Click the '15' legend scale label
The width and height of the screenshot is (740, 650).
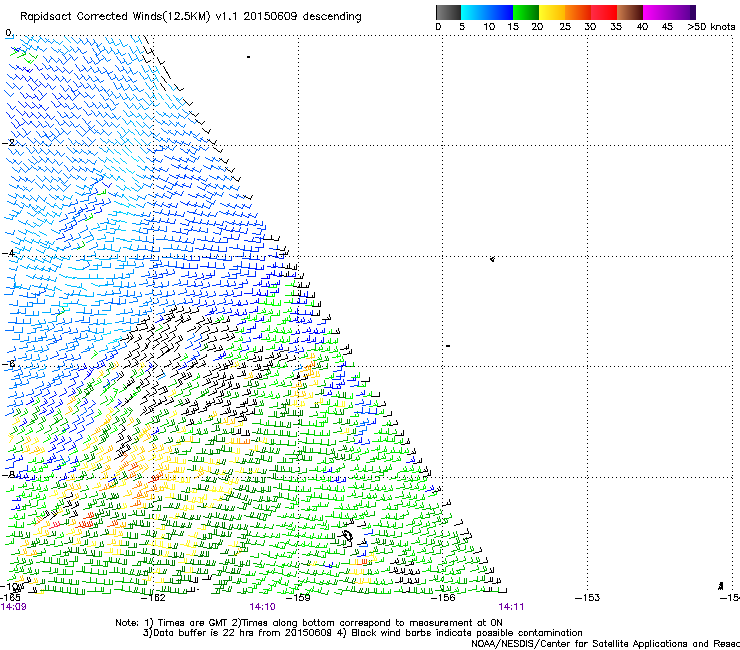(513, 26)
